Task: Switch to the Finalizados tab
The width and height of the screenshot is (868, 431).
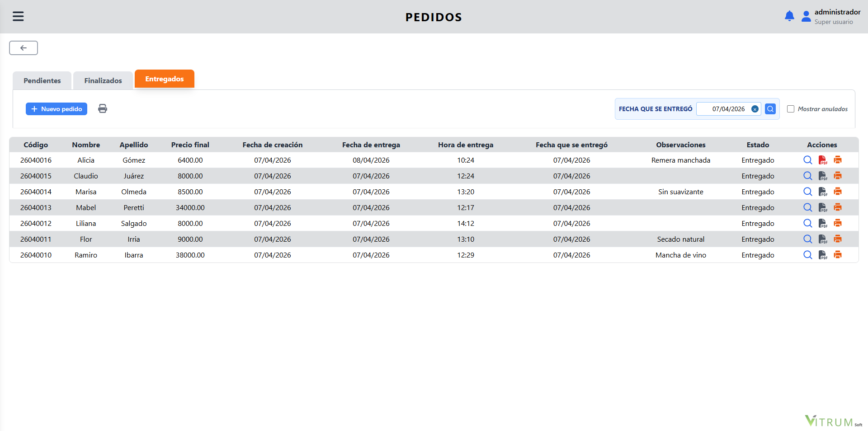Action: 103,80
